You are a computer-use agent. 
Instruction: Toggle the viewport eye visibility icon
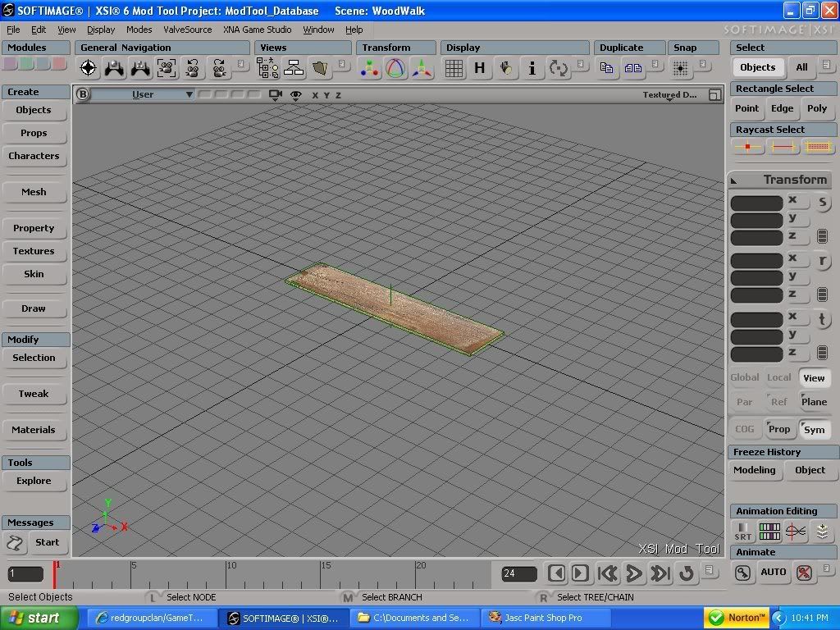point(295,95)
